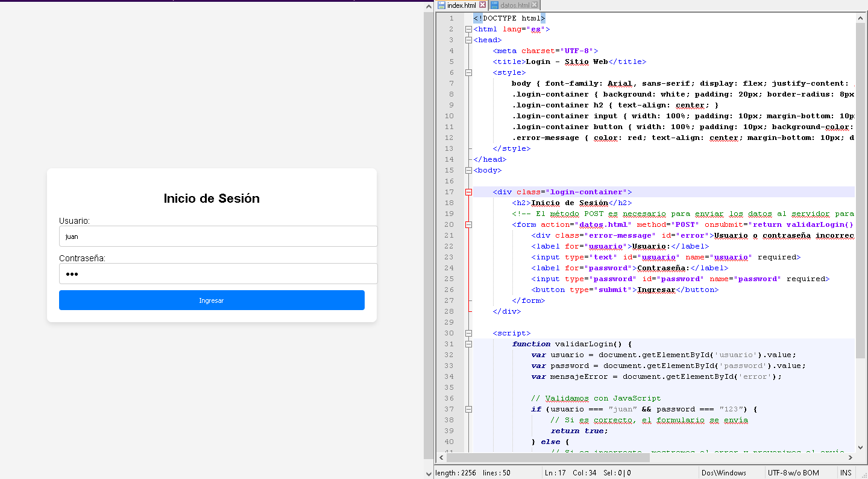Fold the validarLogin function on line 31
Image resolution: width=868 pixels, height=479 pixels.
(x=468, y=344)
